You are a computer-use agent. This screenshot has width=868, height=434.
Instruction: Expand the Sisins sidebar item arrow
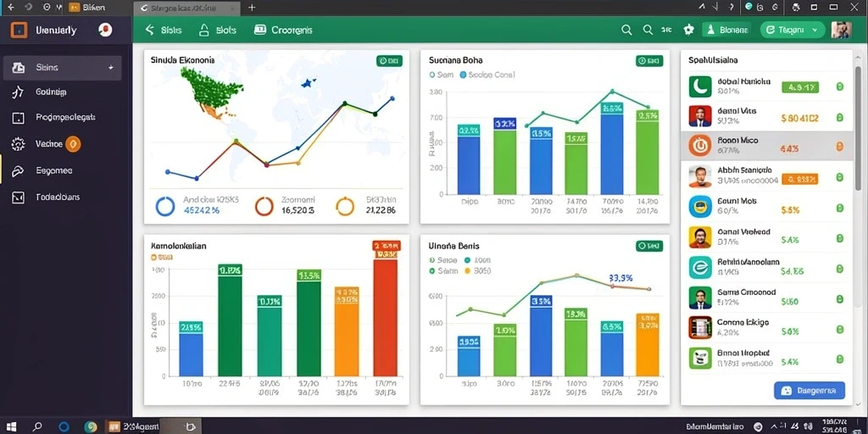(111, 68)
